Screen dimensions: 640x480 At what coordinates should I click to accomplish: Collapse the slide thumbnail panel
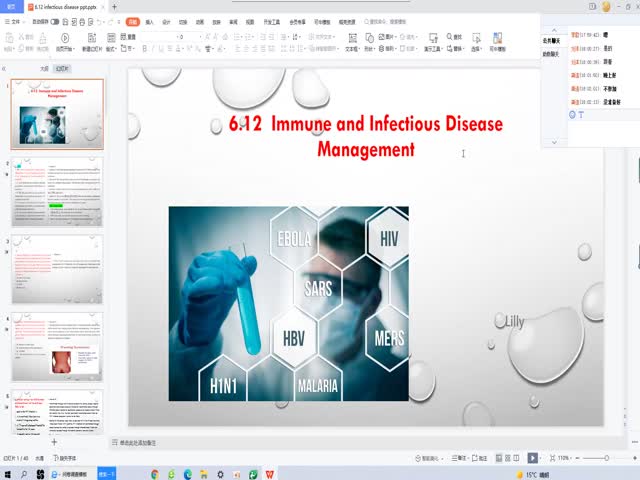[x=4, y=69]
